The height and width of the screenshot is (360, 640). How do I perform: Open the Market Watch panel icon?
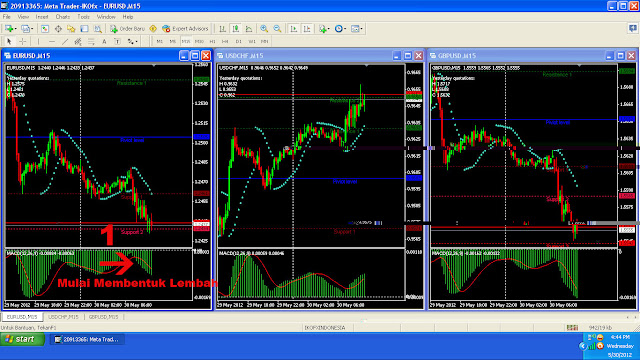tap(45, 29)
